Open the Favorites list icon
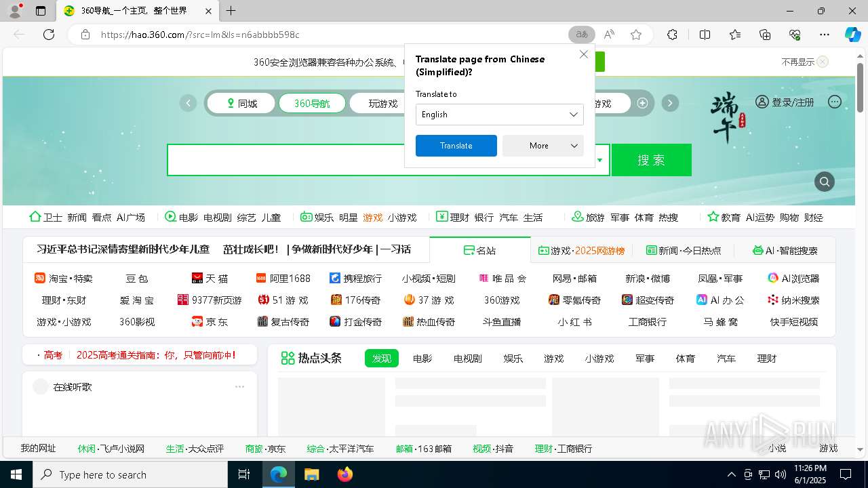The height and width of the screenshot is (488, 868). (x=735, y=35)
